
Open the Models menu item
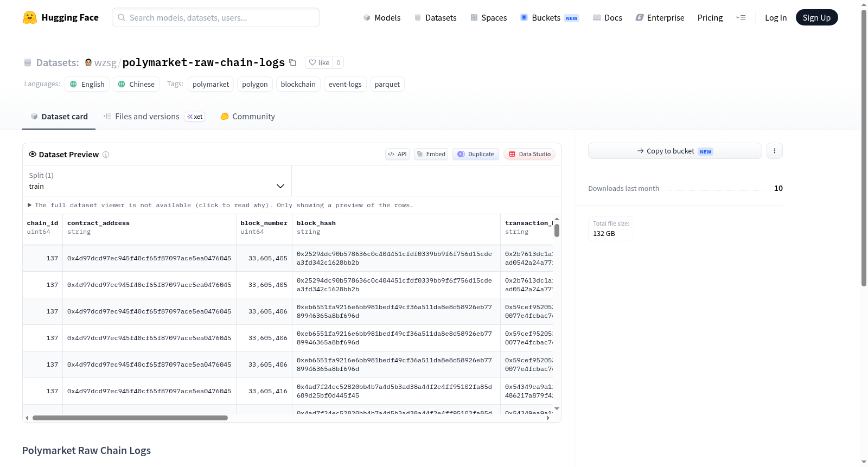(x=382, y=17)
